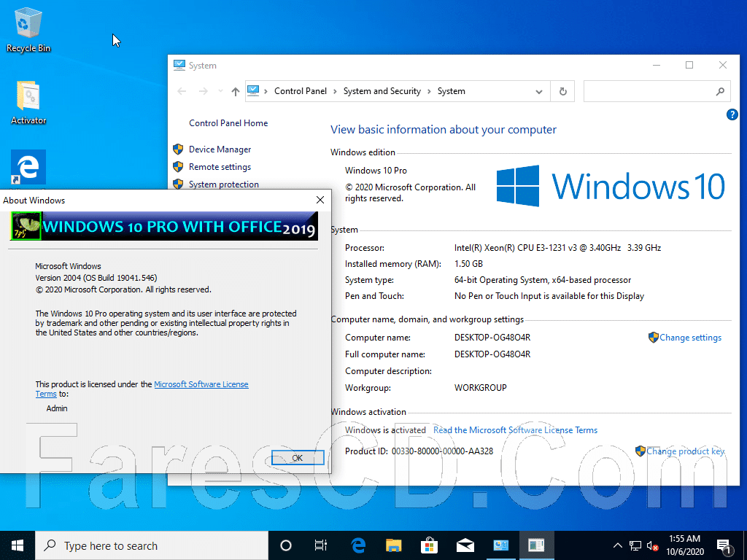Viewport: 747px width, 560px height.
Task: Refresh the System control panel page
Action: pos(562,91)
